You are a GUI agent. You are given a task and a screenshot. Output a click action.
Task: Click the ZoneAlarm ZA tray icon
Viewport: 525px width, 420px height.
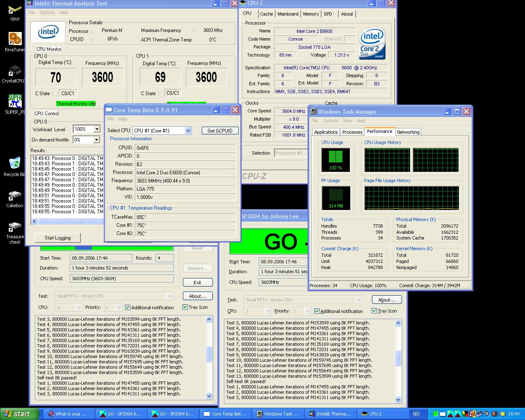click(x=472, y=414)
